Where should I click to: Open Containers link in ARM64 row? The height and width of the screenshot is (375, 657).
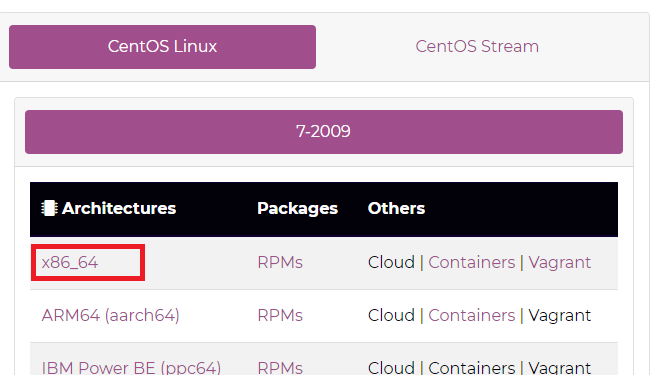tap(471, 316)
